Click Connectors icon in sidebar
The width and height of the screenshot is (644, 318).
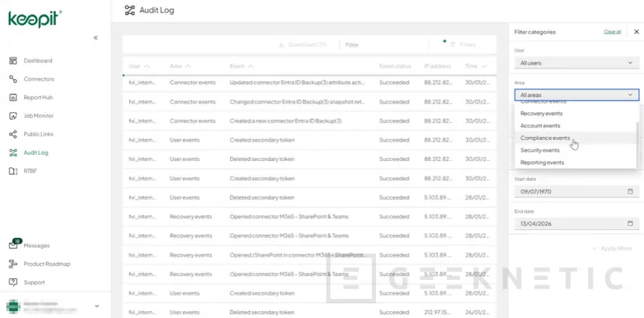pos(13,79)
